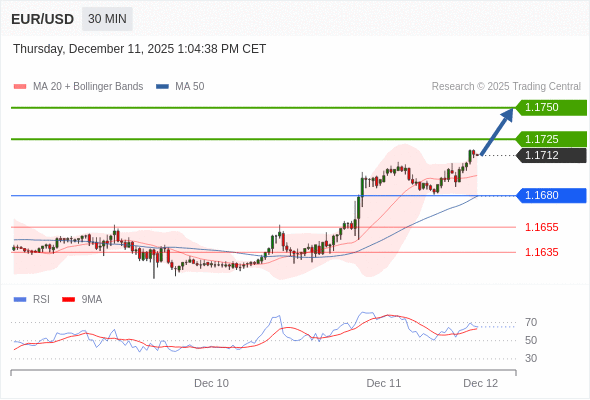Click the RSI 30 level label
Viewport: 590px width, 400px height.
[x=531, y=359]
